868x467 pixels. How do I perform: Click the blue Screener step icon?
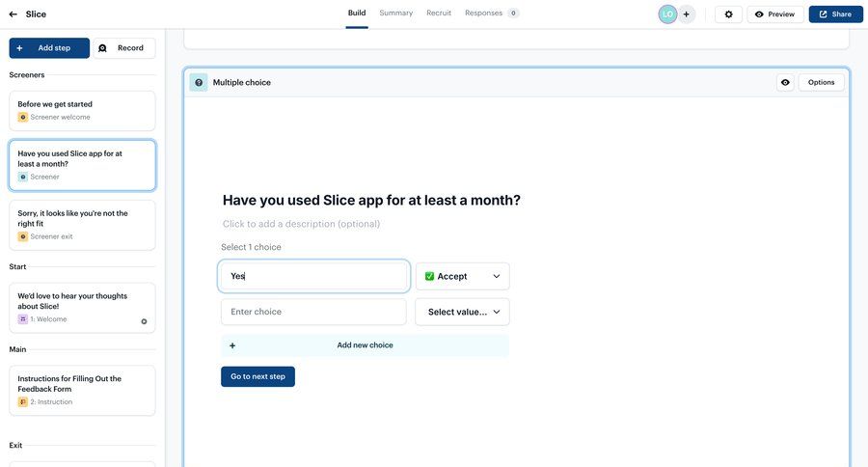(x=23, y=178)
